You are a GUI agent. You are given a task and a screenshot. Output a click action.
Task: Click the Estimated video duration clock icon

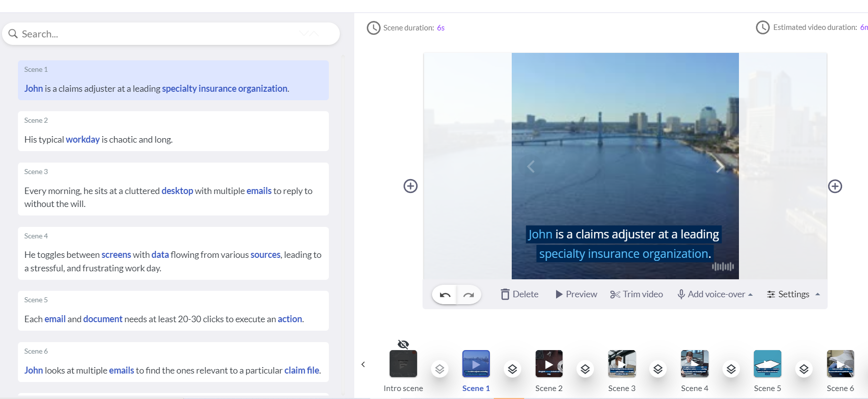[x=762, y=27]
